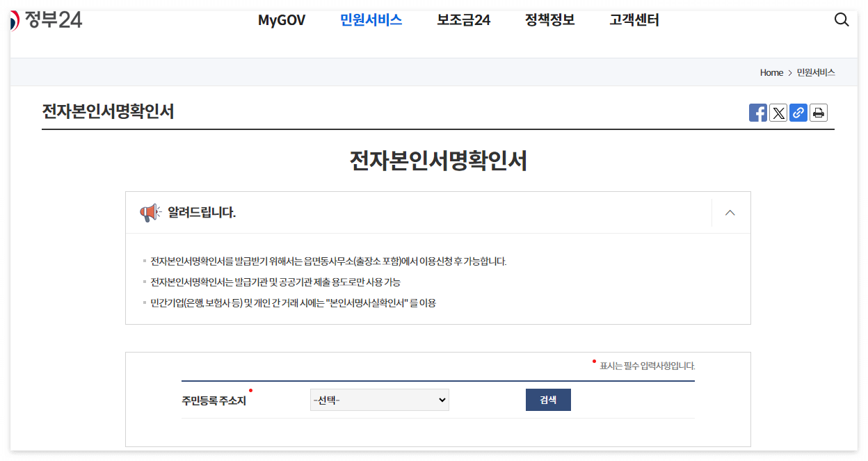Image resolution: width=868 pixels, height=461 pixels.
Task: Open the site search magnifier icon
Action: 842,19
